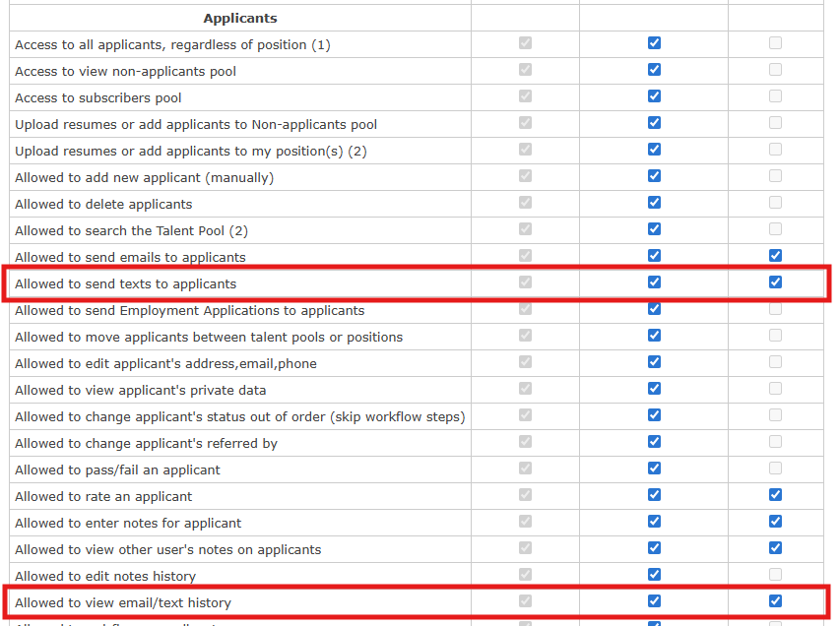
Task: Click grayed-out checkbox for Allowed to rate an applicant
Action: tap(526, 495)
